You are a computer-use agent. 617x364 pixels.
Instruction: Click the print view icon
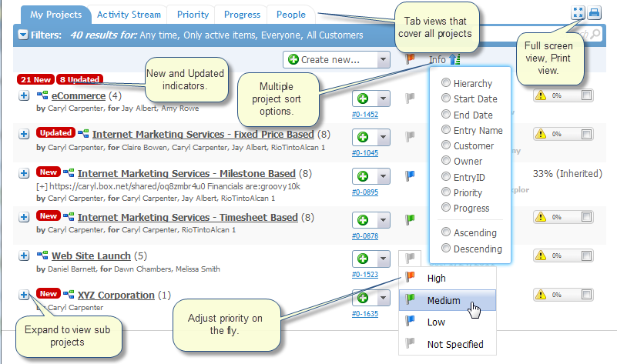click(594, 12)
